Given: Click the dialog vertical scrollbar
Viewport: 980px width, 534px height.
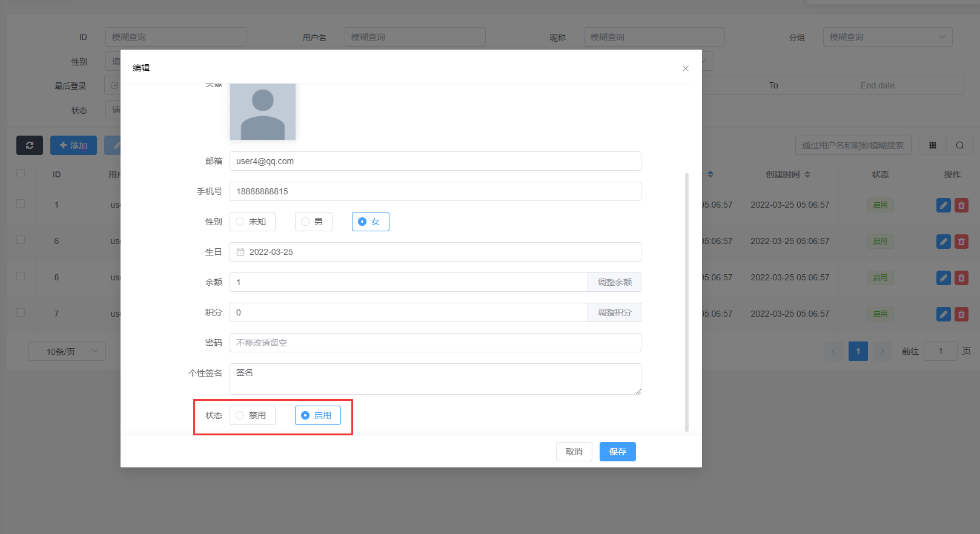Looking at the screenshot, I should (x=686, y=303).
